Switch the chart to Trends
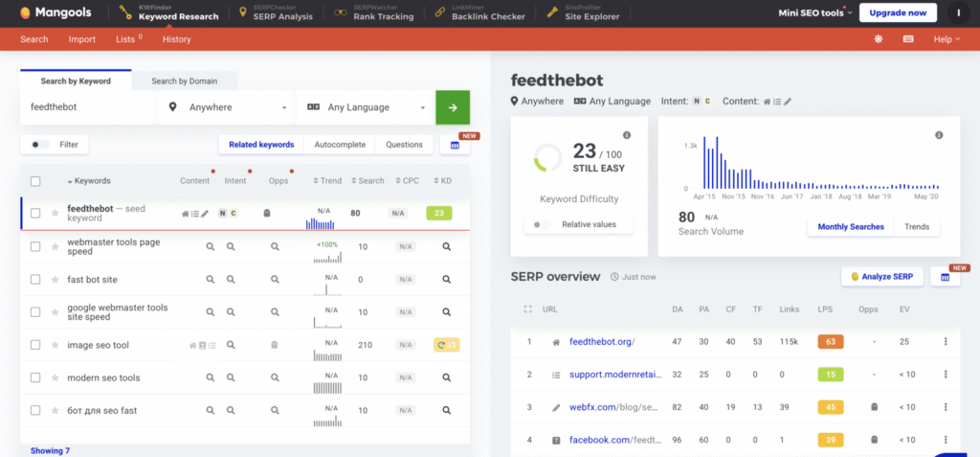 pyautogui.click(x=917, y=227)
